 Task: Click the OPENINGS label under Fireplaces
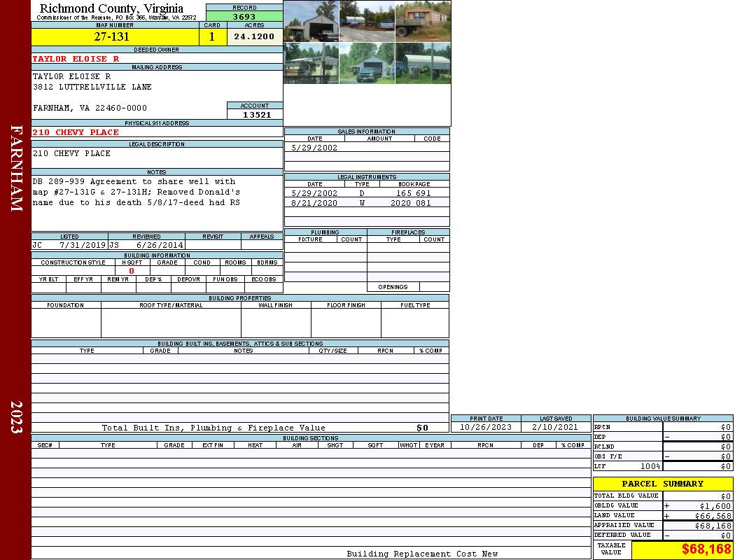click(393, 287)
